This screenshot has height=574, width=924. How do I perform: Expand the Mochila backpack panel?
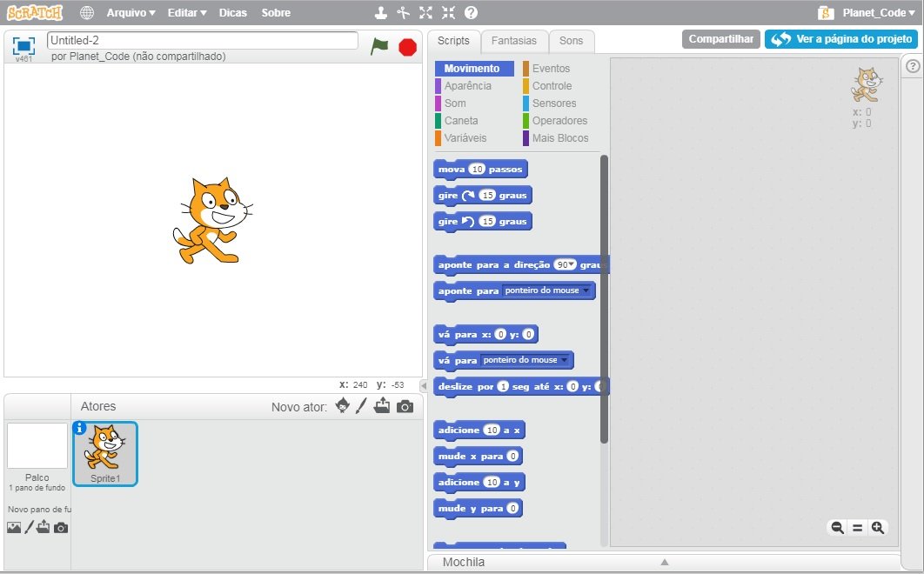[663, 562]
